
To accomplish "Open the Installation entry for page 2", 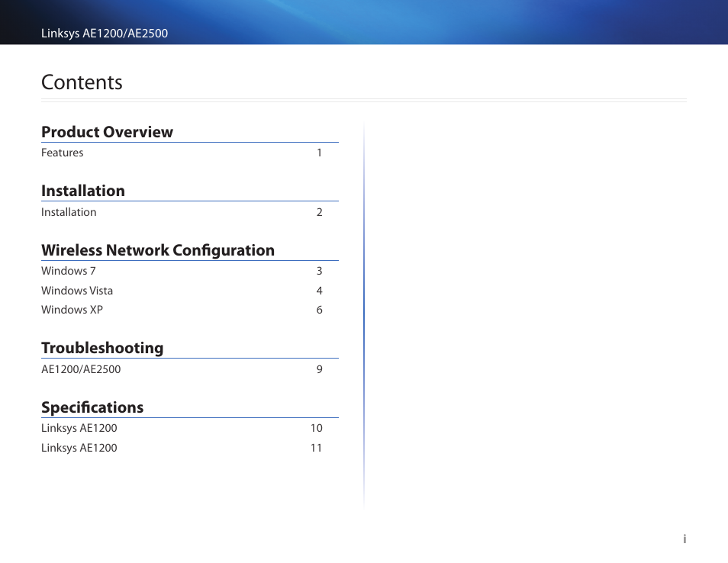I will (x=69, y=212).
